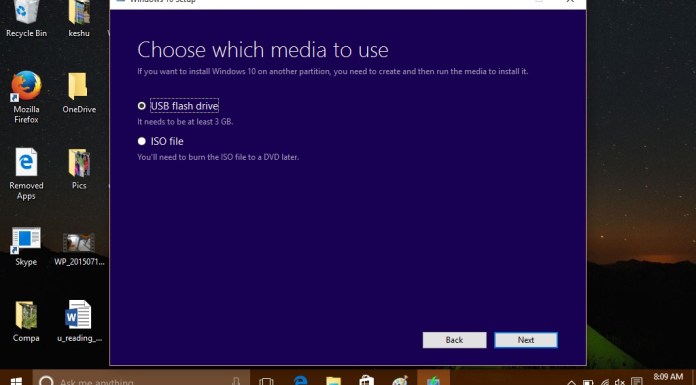This screenshot has width=696, height=385.
Task: Open the network Wi-Fi tray icon
Action: (605, 382)
